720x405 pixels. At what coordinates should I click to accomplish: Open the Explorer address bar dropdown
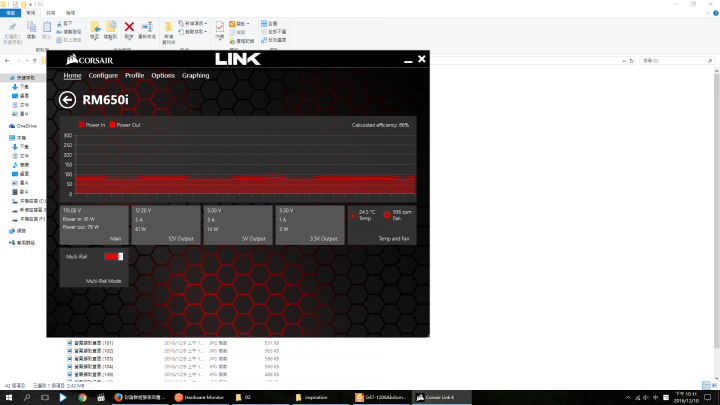624,61
